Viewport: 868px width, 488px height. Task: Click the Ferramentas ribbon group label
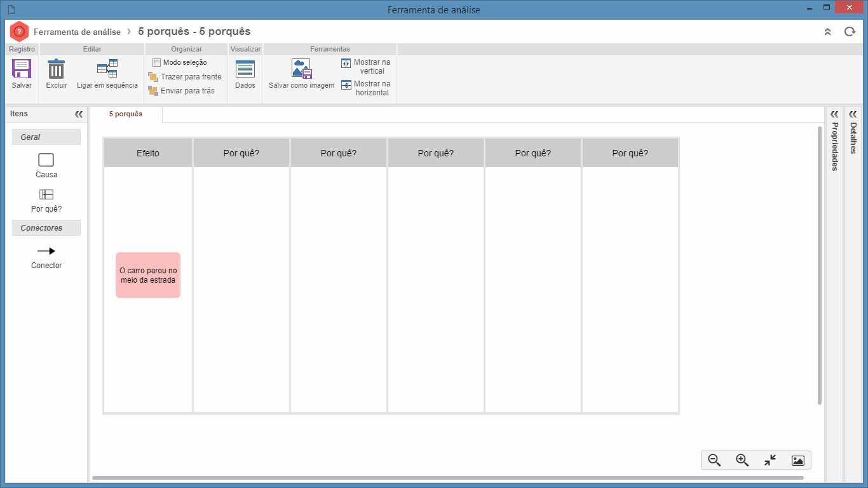(x=330, y=49)
